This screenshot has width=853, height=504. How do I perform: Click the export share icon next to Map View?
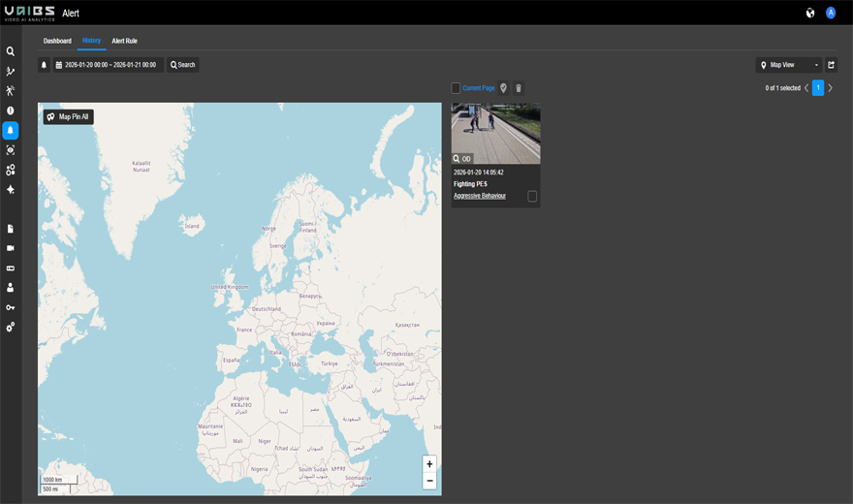click(x=831, y=65)
